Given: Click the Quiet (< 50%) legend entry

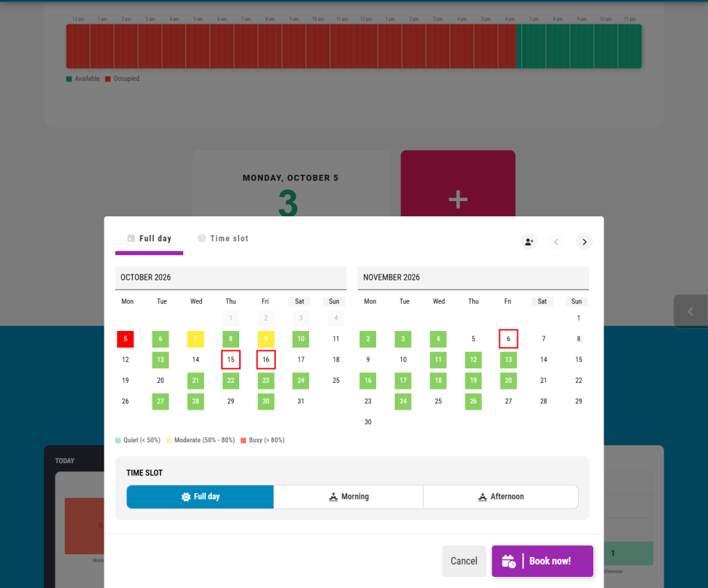Looking at the screenshot, I should (138, 440).
